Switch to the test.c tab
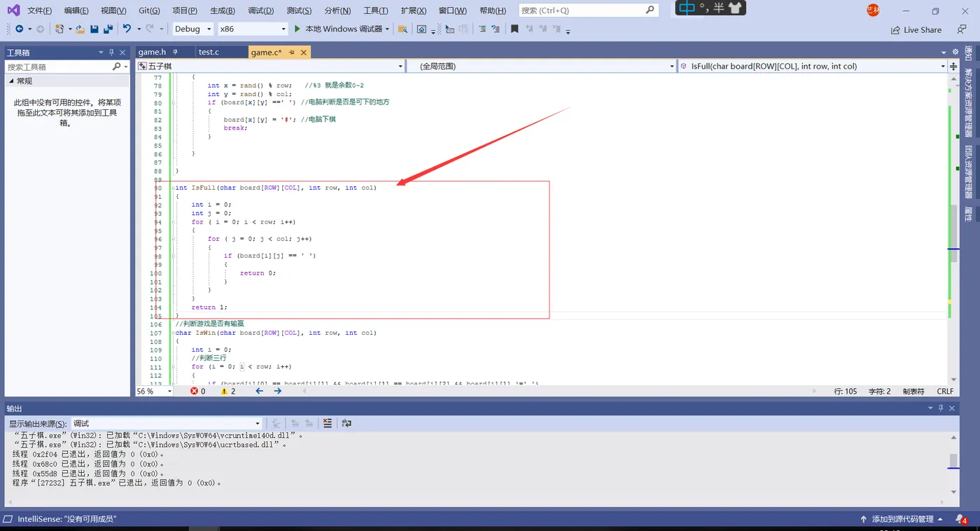Image resolution: width=980 pixels, height=531 pixels. tap(209, 52)
